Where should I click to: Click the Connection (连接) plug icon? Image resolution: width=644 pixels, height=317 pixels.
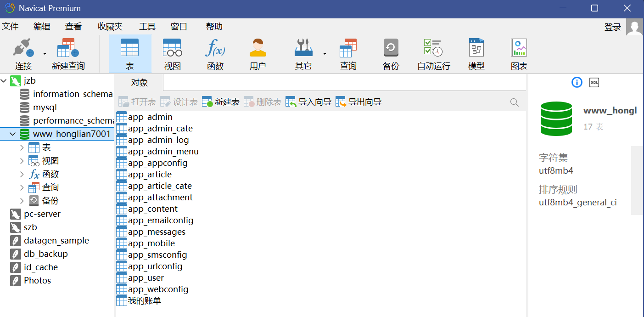click(23, 48)
